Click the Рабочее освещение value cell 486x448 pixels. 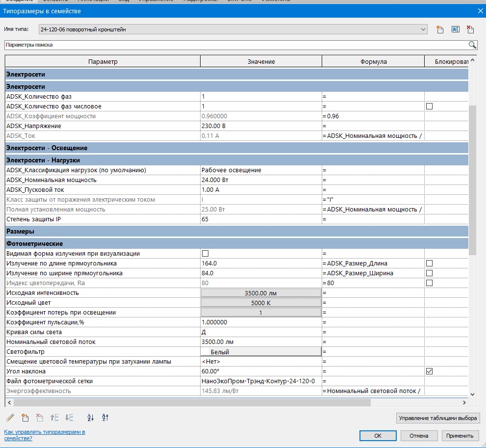tap(261, 170)
